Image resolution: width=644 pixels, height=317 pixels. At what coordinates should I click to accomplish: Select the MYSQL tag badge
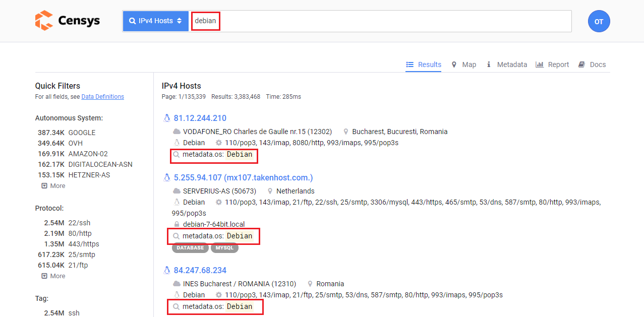click(x=224, y=248)
